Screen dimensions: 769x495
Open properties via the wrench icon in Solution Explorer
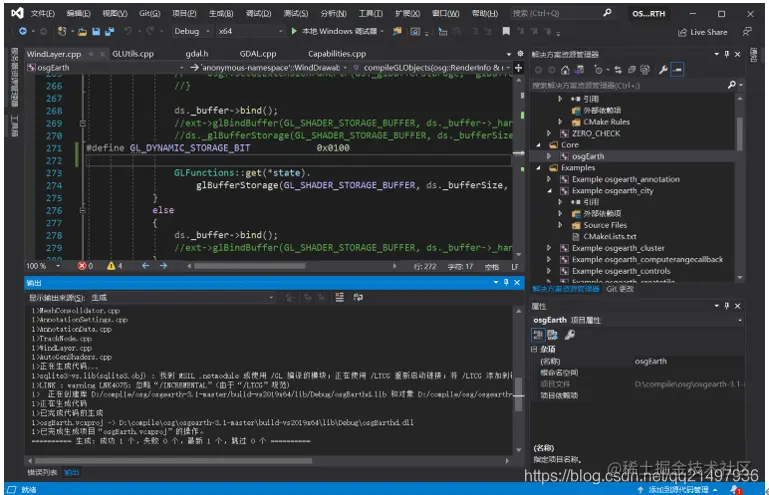coord(663,70)
